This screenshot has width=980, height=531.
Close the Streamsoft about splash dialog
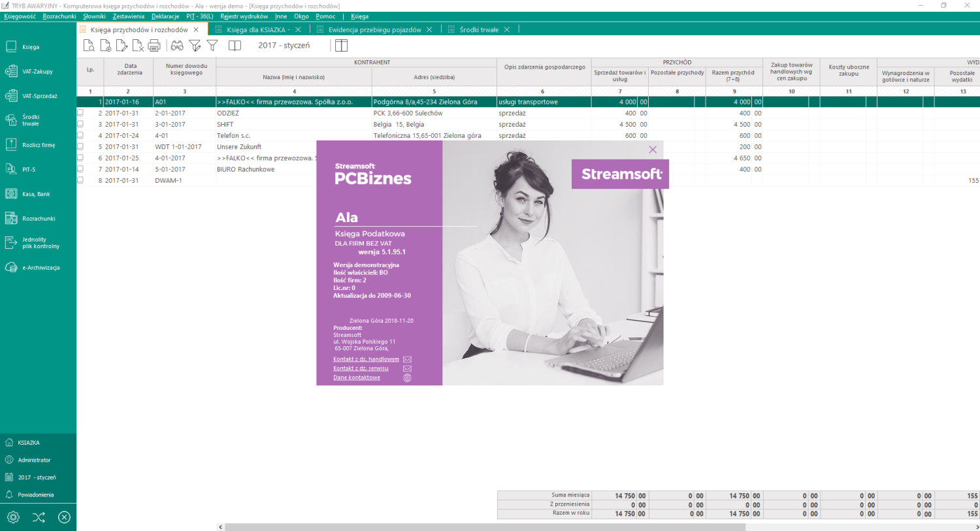(653, 150)
